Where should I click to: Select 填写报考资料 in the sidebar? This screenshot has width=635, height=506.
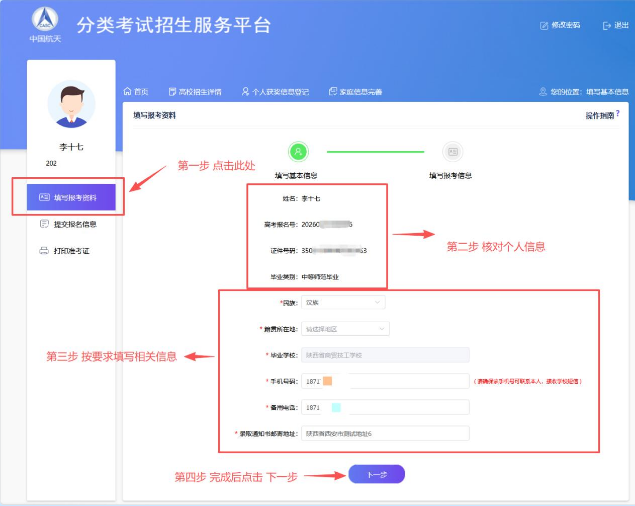[70, 197]
